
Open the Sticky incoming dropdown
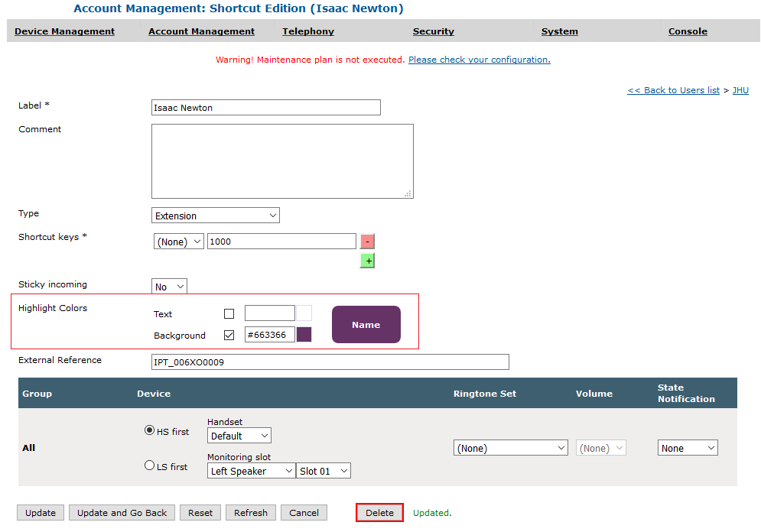(x=169, y=287)
